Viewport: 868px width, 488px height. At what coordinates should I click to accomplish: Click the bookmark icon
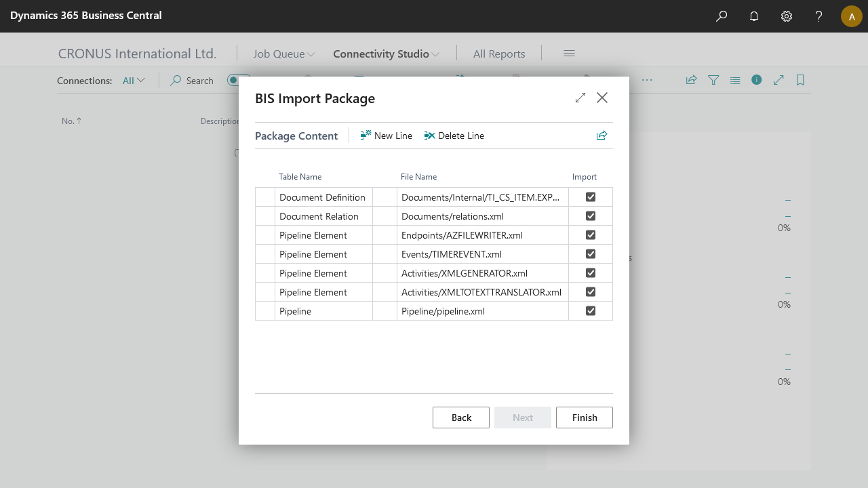[x=800, y=80]
